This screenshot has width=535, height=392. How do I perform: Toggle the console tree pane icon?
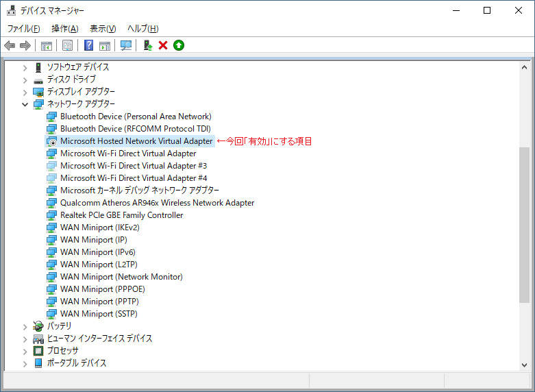[47, 45]
